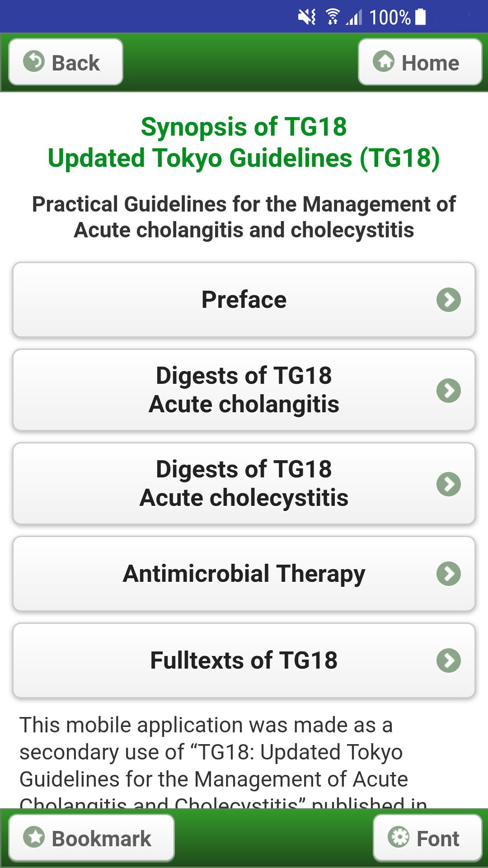Click chevron next to Antimicrobial Therapy
Image resolution: width=488 pixels, height=868 pixels.
pos(448,574)
